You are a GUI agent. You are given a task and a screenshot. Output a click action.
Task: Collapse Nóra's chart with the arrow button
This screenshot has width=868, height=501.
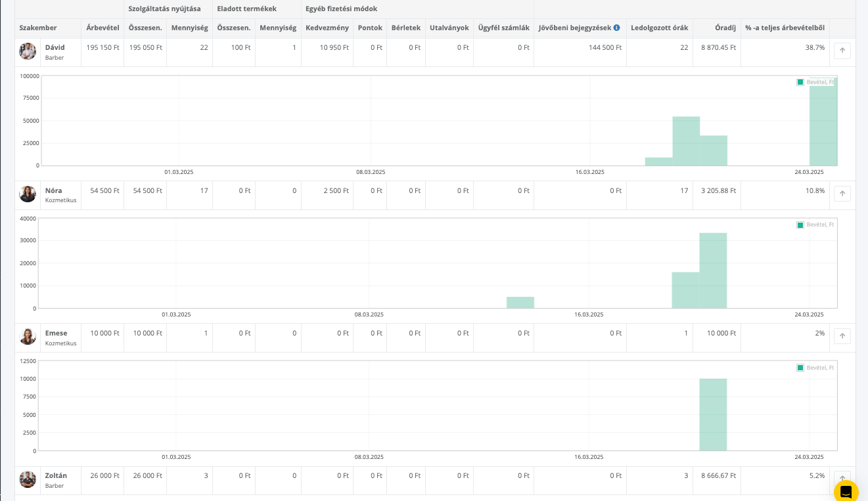click(842, 194)
